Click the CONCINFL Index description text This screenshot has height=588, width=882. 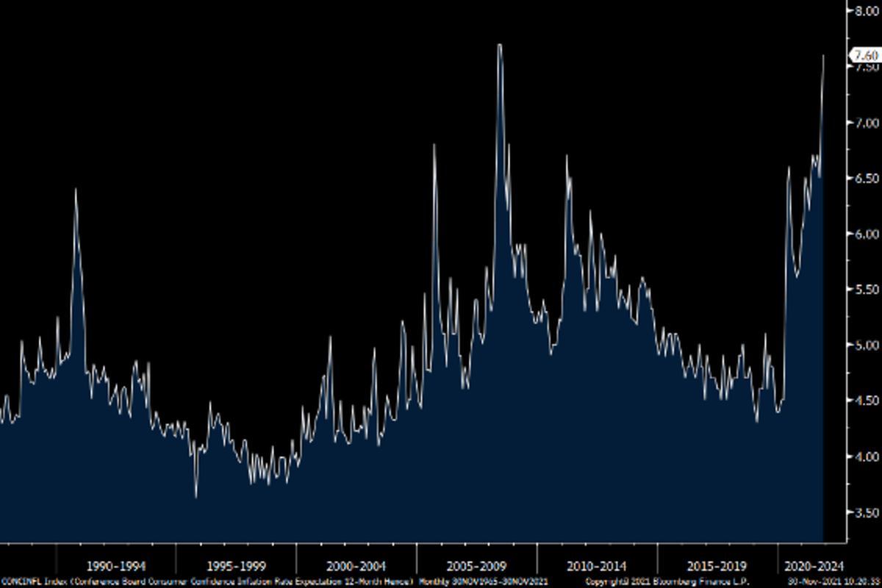pyautogui.click(x=207, y=581)
